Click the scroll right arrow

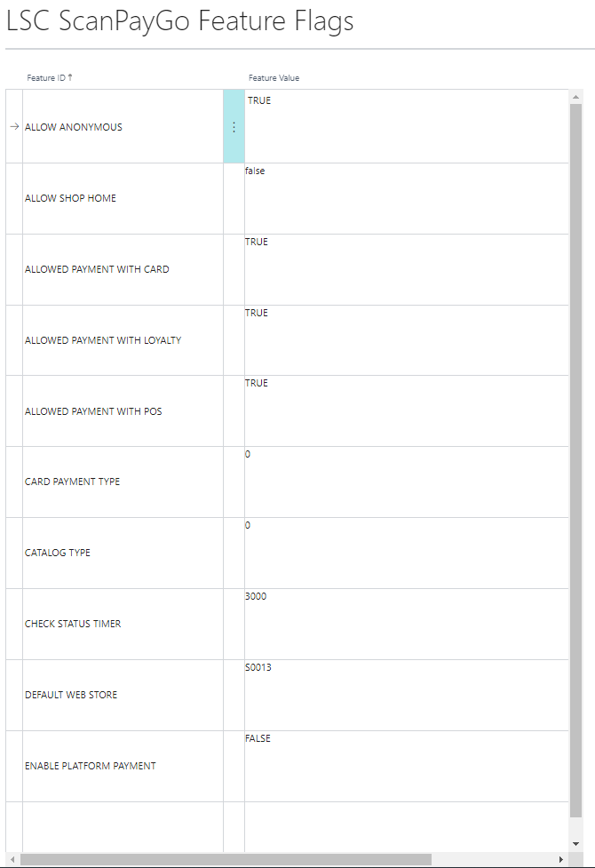point(560,859)
